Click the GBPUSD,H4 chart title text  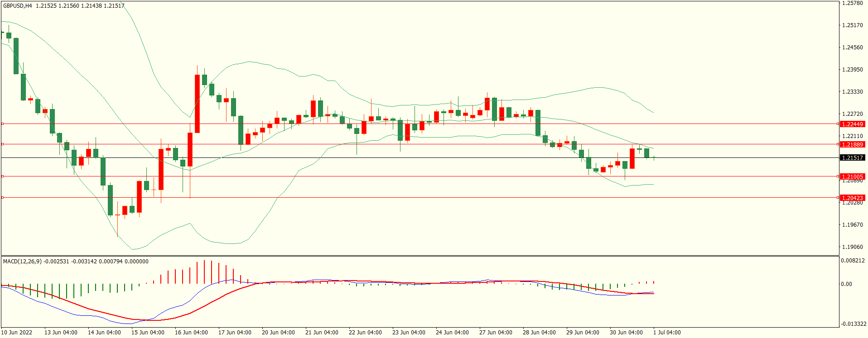click(x=18, y=6)
